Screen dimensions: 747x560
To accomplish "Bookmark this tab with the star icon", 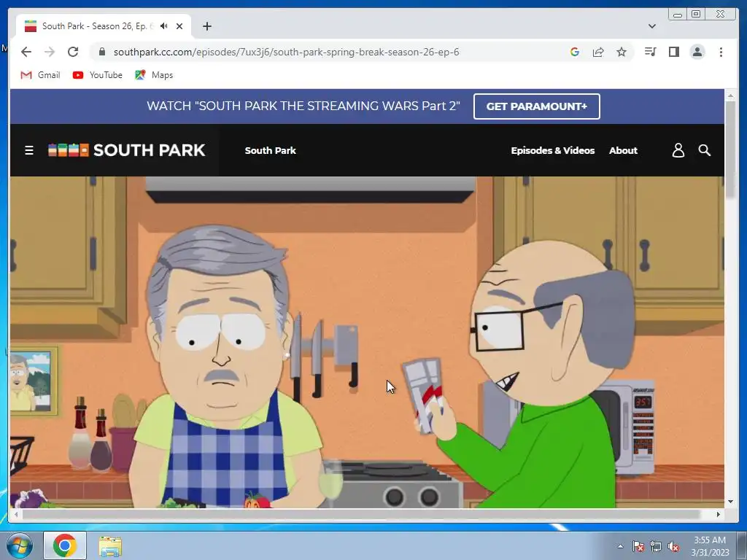I will click(622, 52).
